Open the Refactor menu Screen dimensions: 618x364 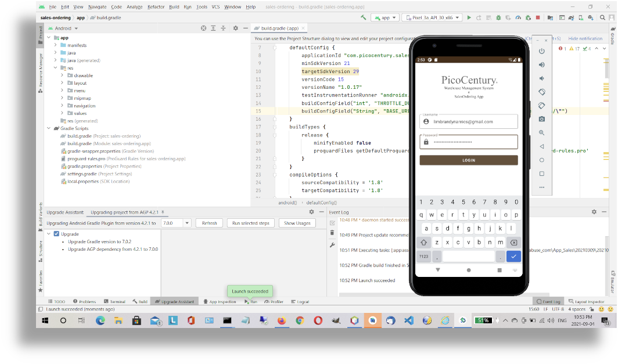156,7
